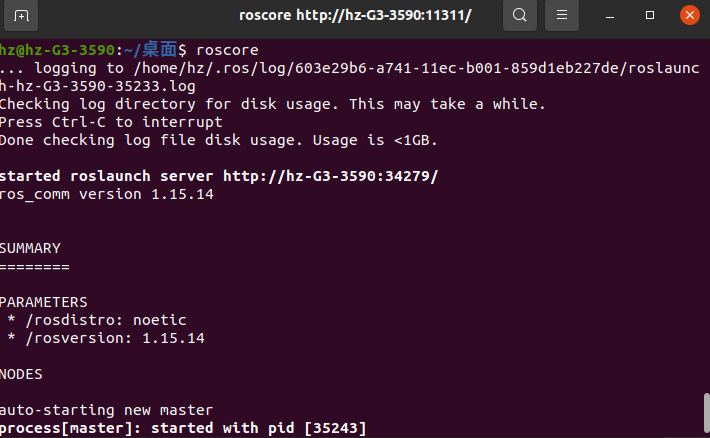Click the roscore window title text

pyautogui.click(x=355, y=16)
